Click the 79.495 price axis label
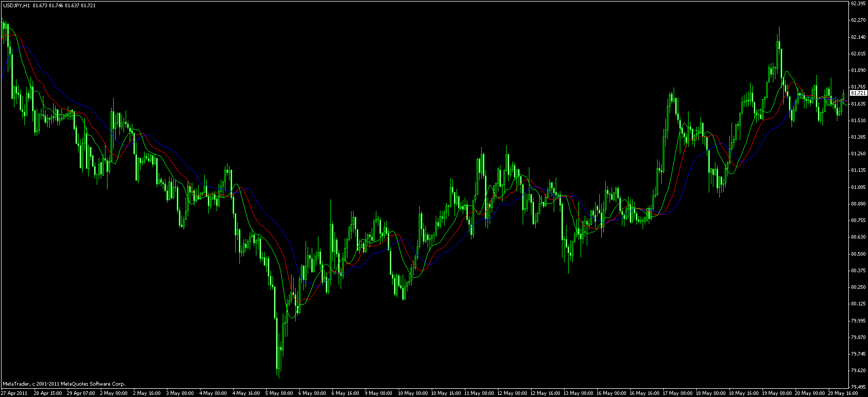 [858, 387]
